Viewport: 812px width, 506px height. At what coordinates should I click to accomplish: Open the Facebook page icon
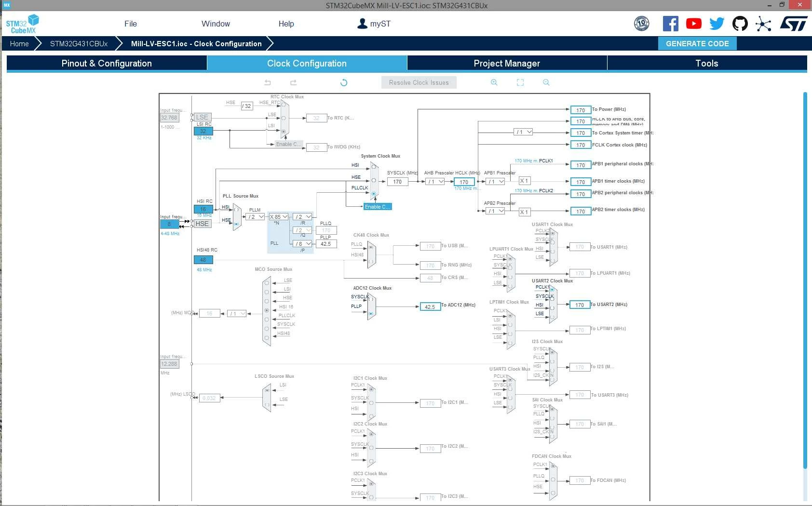coord(670,24)
